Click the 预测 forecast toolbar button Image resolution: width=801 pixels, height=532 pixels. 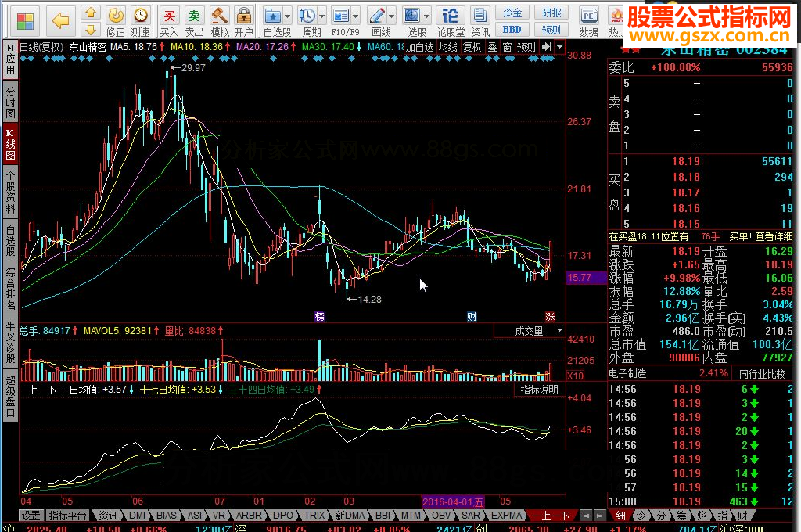click(x=551, y=29)
